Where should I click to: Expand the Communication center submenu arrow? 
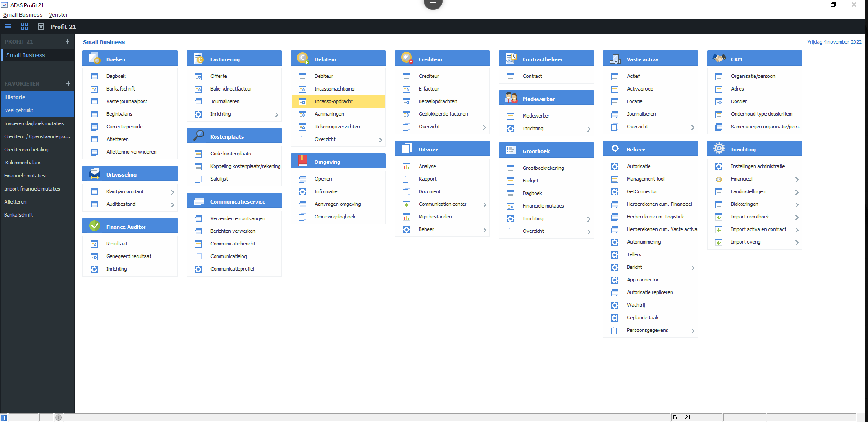click(484, 205)
